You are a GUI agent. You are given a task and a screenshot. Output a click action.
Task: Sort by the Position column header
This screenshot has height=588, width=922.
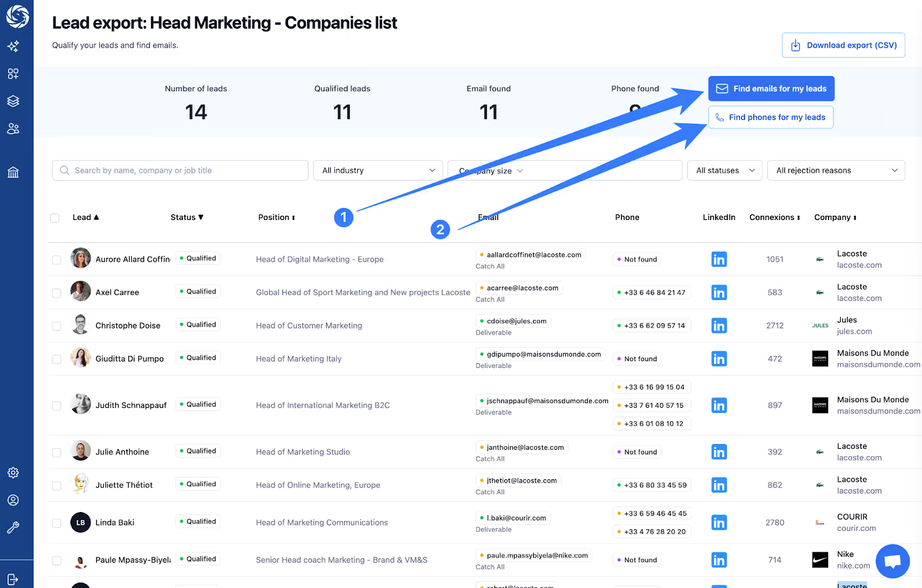point(277,217)
